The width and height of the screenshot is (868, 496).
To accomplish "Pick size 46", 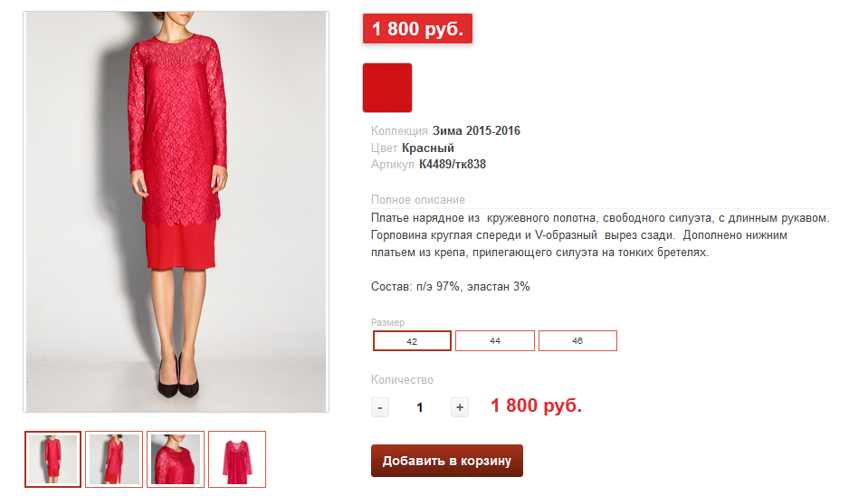I will 577,341.
